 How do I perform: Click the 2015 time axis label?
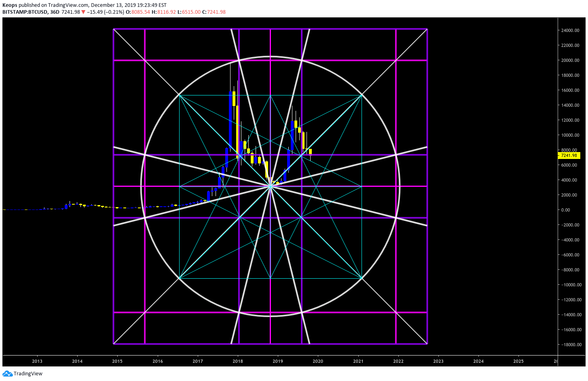[x=117, y=361]
